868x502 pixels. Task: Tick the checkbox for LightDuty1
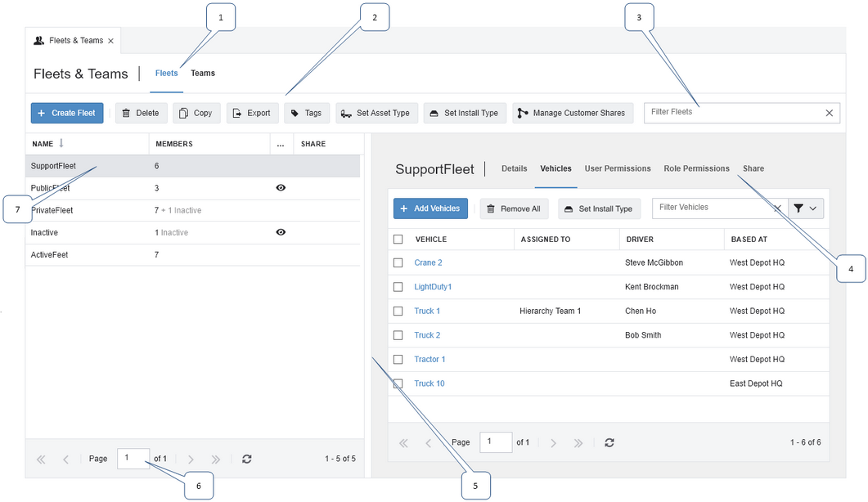tap(398, 287)
